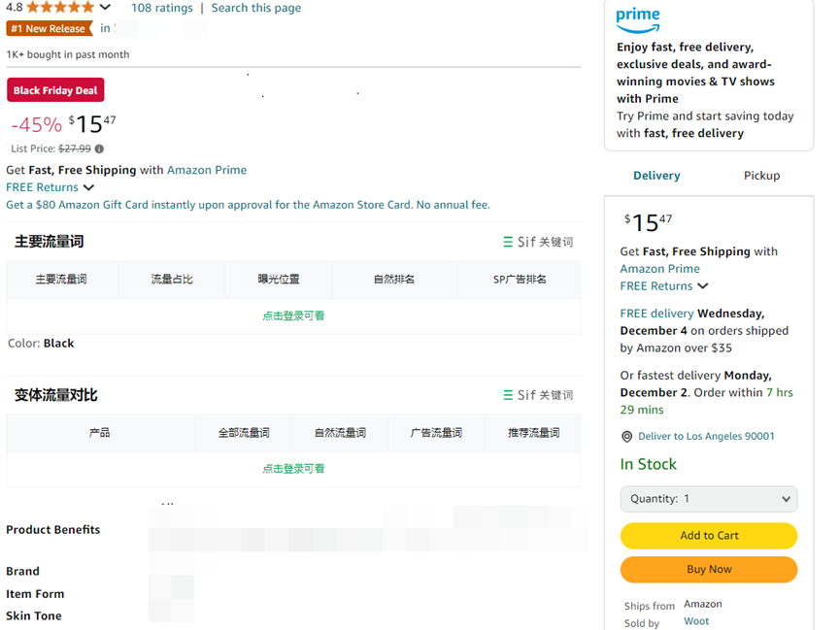This screenshot has width=840, height=630.
Task: Click the 1K+ bought in past month text
Action: tap(68, 54)
